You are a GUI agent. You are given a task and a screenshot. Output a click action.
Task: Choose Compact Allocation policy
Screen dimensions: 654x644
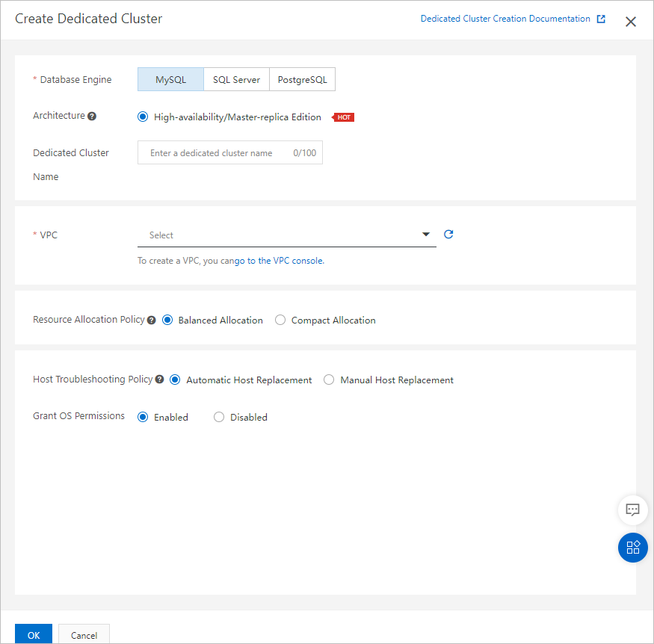tap(280, 320)
